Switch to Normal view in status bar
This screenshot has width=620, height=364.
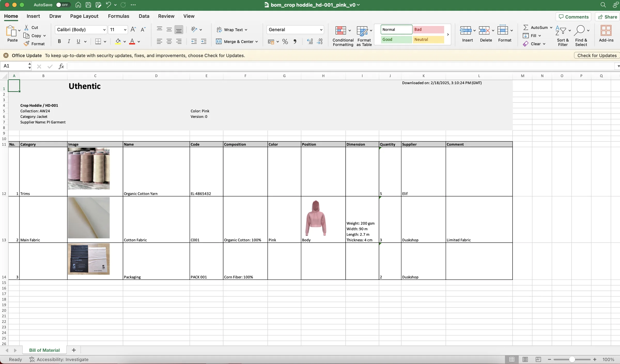tap(512, 359)
